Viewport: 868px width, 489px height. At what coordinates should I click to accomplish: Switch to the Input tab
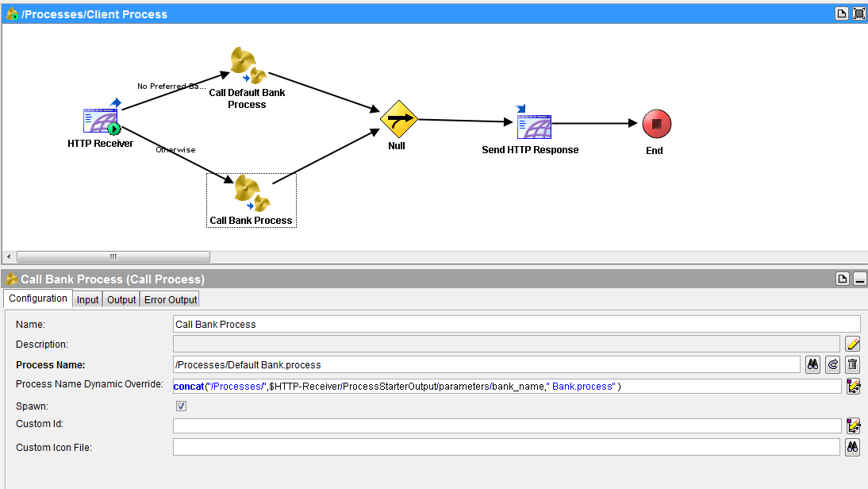[x=87, y=299]
